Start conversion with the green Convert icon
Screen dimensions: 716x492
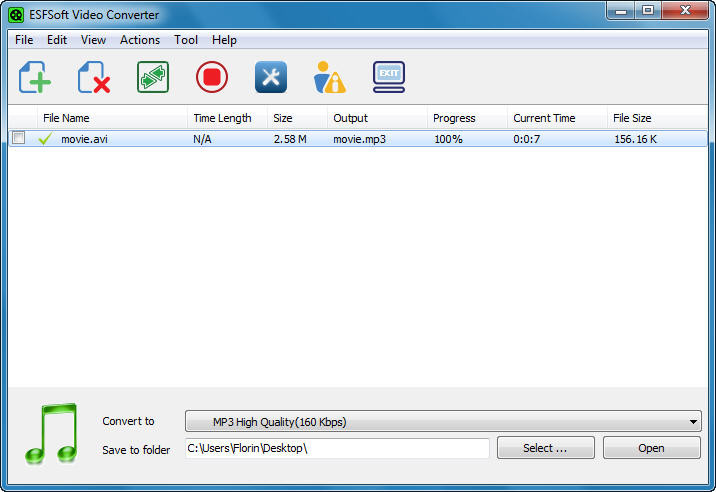[x=153, y=77]
